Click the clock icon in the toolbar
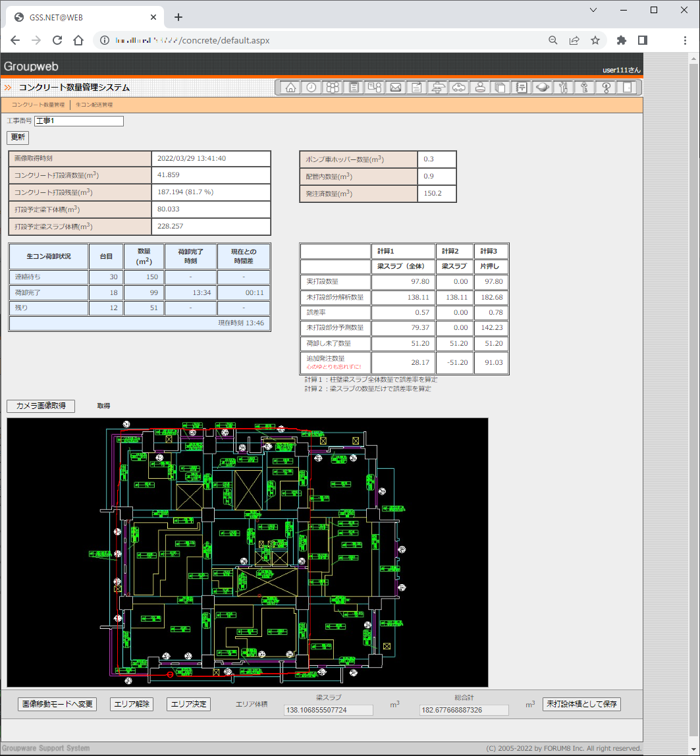 (x=311, y=88)
